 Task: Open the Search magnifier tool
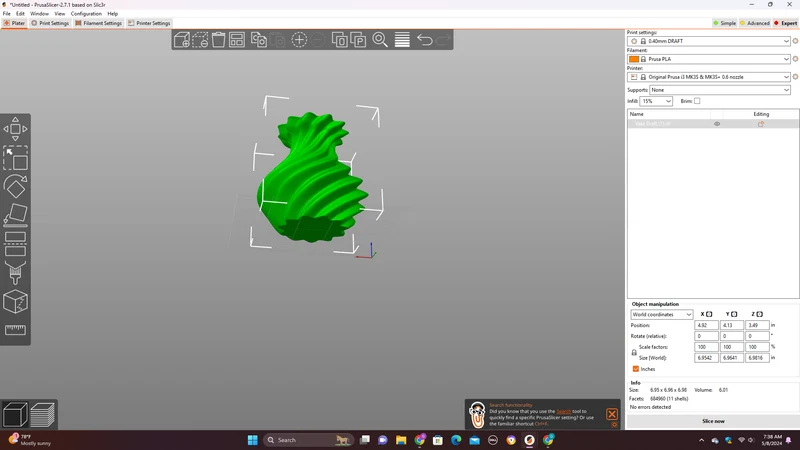[380, 40]
